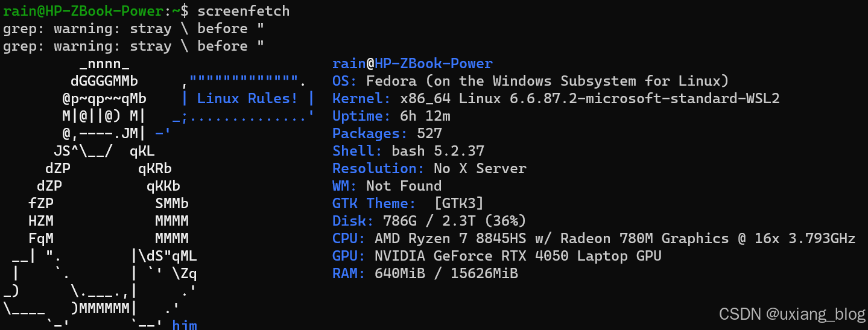
Task: Click ASCII art line 'dGGGGMMb'
Action: click(x=104, y=81)
